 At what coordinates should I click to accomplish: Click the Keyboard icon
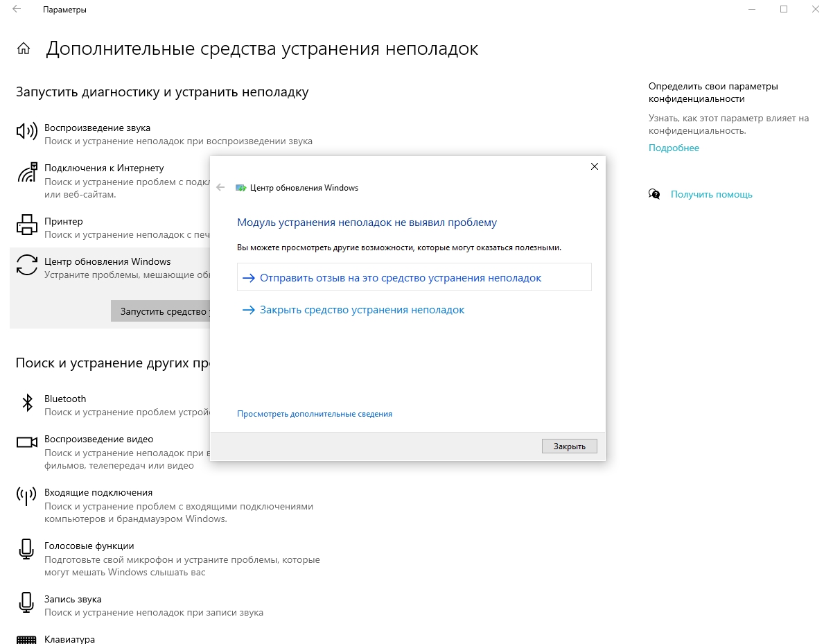pos(26,640)
